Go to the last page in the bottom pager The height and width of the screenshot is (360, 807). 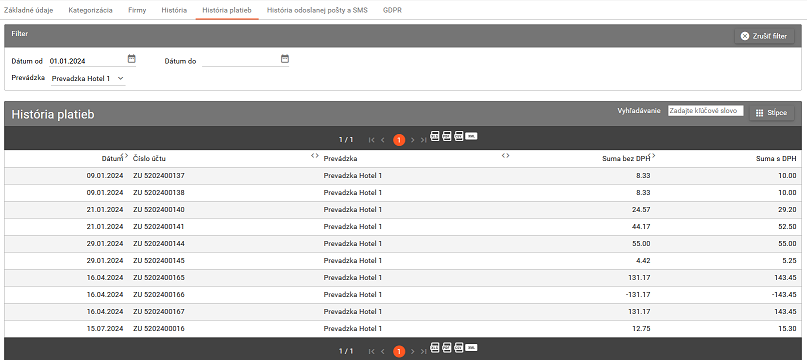tap(423, 351)
